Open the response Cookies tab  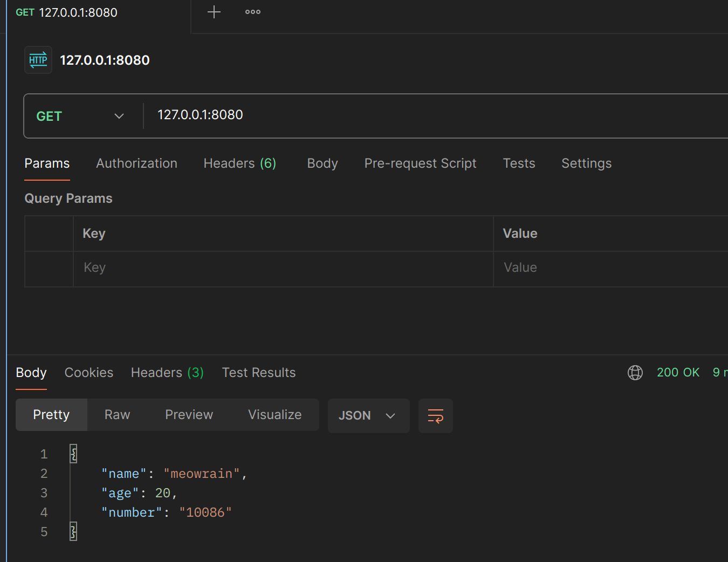tap(89, 373)
